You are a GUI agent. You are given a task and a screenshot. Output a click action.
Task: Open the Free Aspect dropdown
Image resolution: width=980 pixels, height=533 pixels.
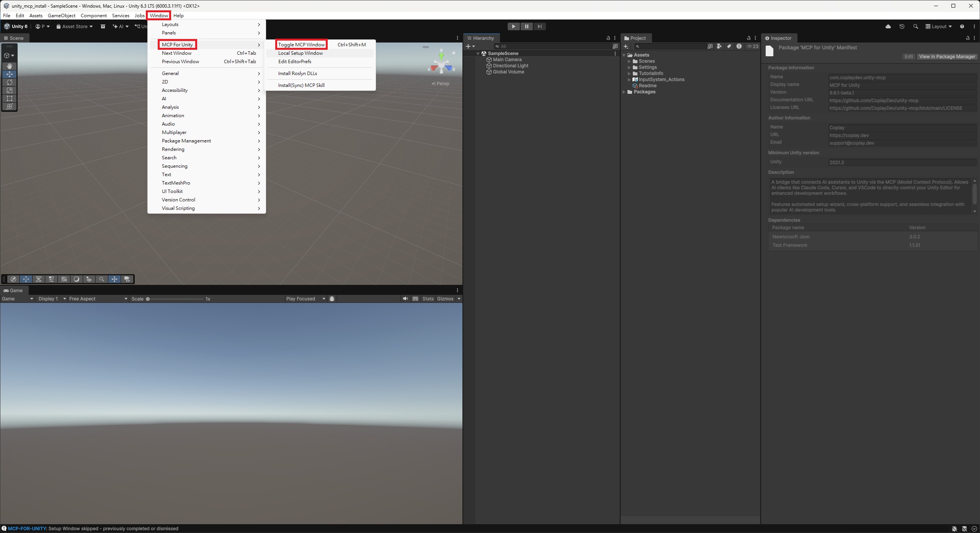(x=98, y=299)
